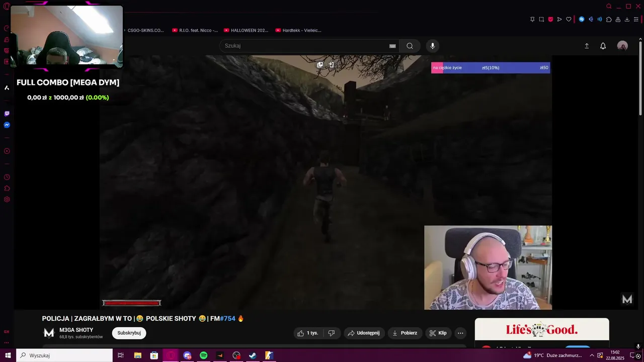Image resolution: width=644 pixels, height=362 pixels.
Task: Switch to the Hardtekk - Vielleic... tab
Action: coord(298,30)
